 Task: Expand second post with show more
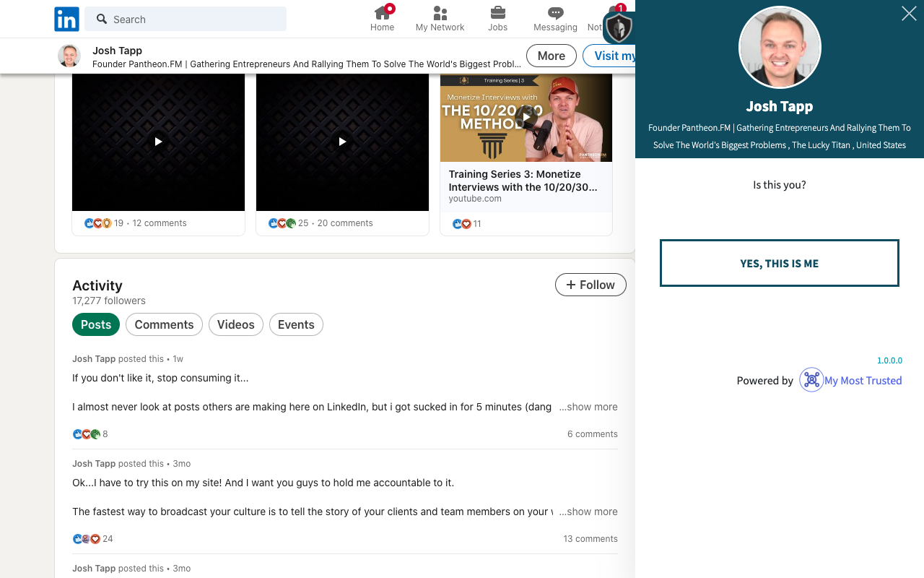point(588,512)
